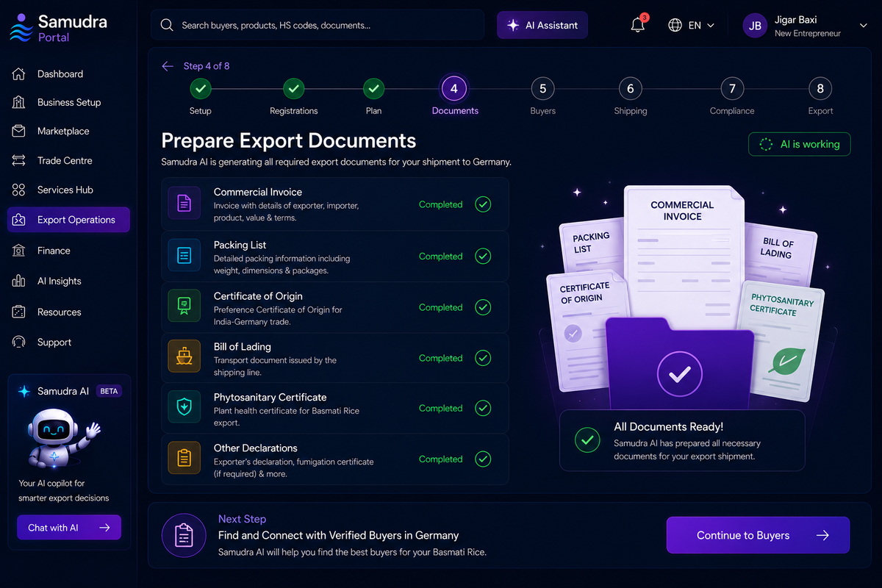Open Export Operations in sidebar
Screen dimensions: 882x588
tap(68, 220)
